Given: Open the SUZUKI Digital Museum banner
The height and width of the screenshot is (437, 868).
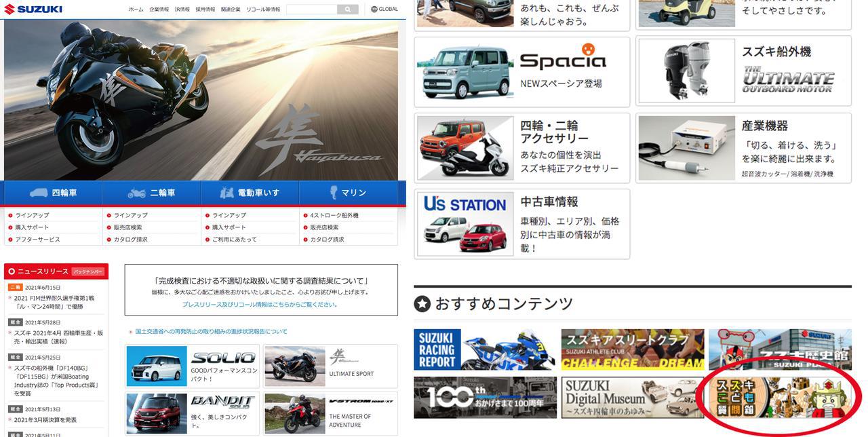Looking at the screenshot, I should pos(633,398).
